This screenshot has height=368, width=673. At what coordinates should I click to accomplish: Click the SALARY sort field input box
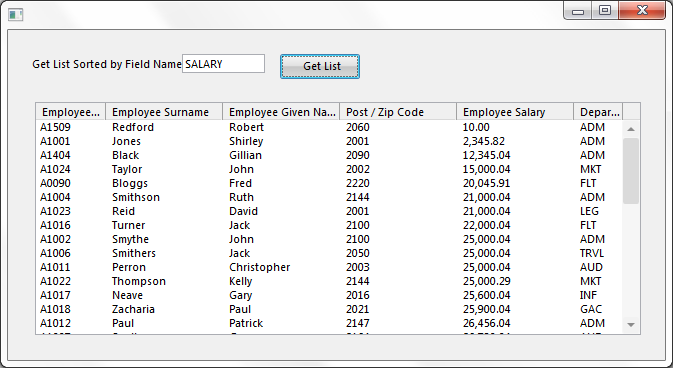click(x=223, y=64)
